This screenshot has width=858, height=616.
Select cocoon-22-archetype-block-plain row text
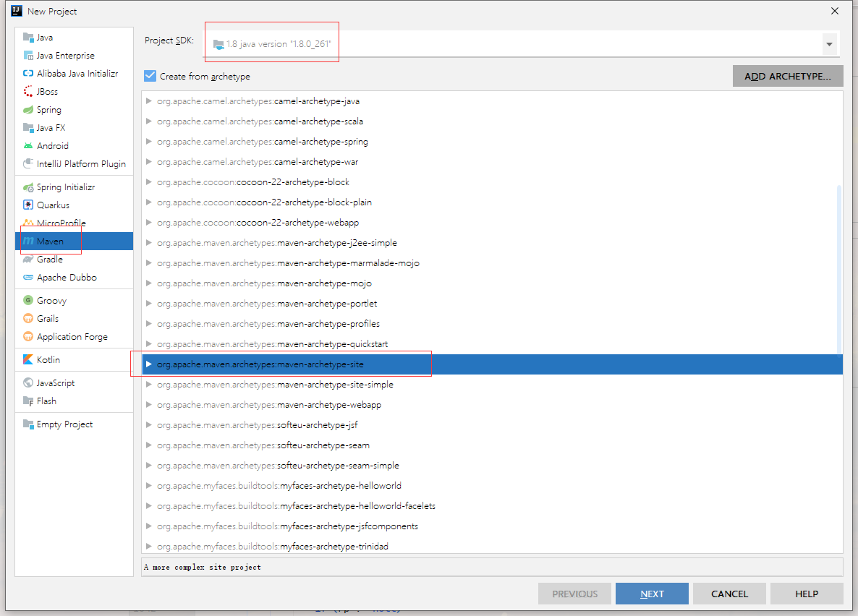click(x=264, y=202)
